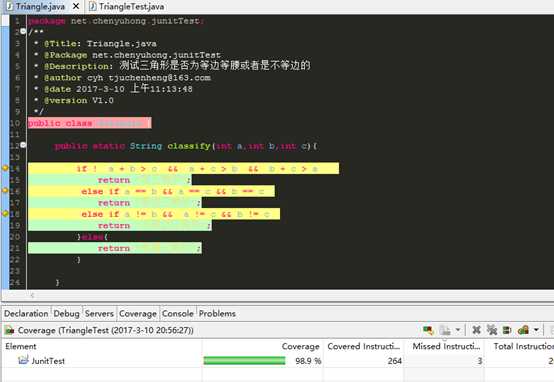
Task: Click the branch coverage marker on line 14
Action: pyautogui.click(x=5, y=168)
